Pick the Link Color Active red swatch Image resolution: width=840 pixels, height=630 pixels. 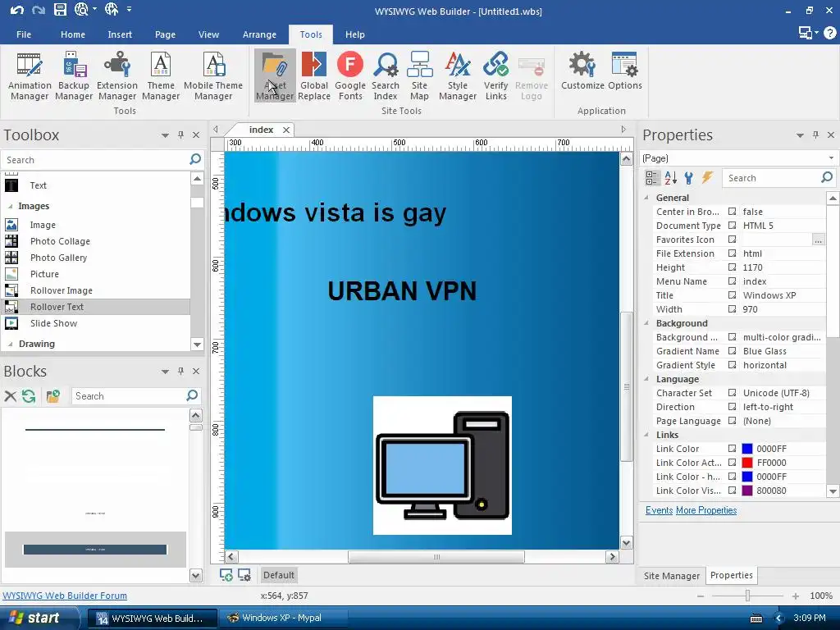(746, 463)
